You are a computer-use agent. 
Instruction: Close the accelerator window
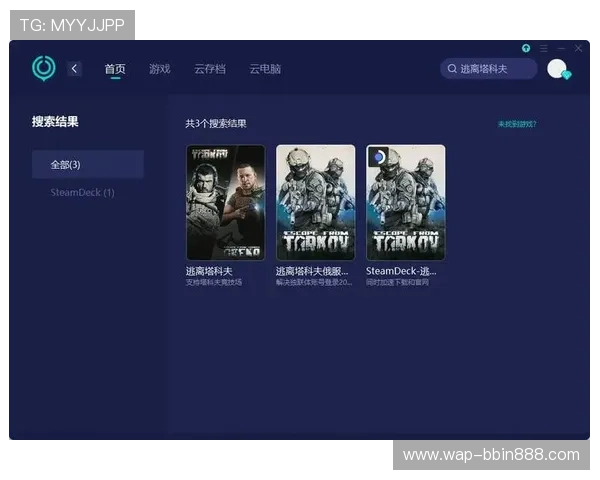578,48
